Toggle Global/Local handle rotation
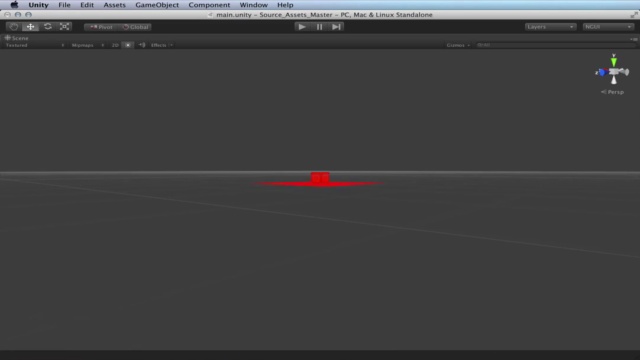This screenshot has width=640, height=360. click(135, 27)
